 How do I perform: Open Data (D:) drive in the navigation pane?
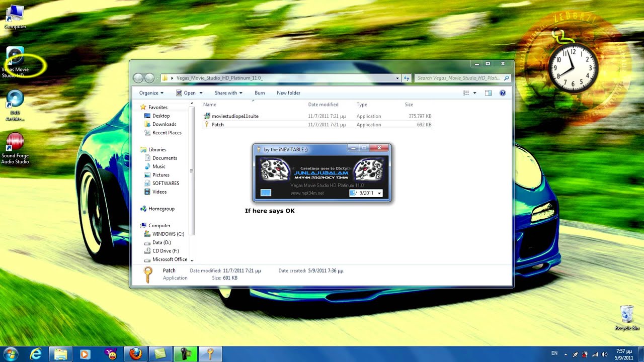(x=162, y=242)
